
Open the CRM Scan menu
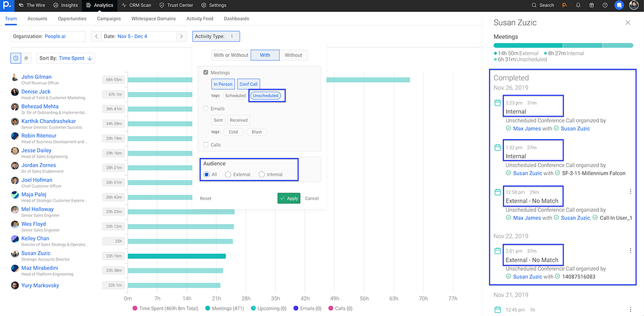pyautogui.click(x=137, y=5)
